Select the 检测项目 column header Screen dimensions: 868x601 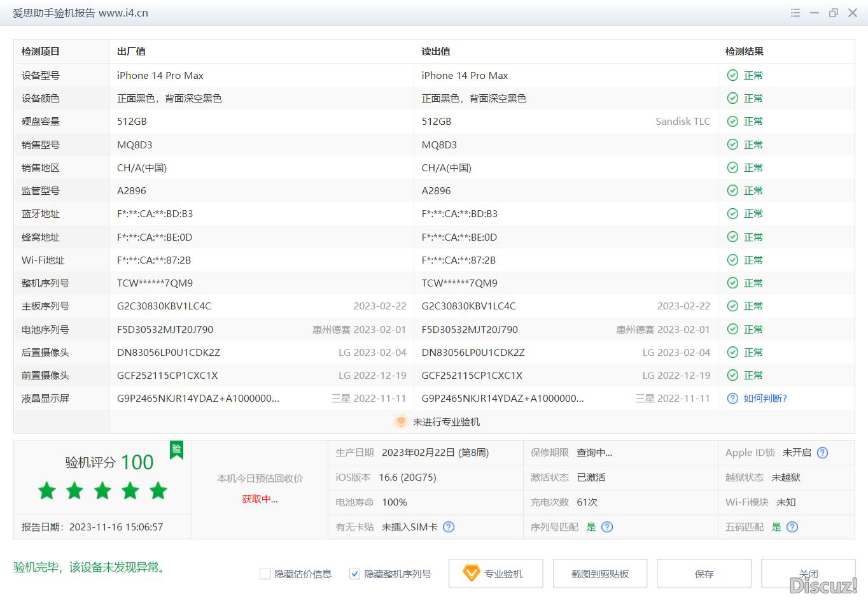pyautogui.click(x=41, y=51)
